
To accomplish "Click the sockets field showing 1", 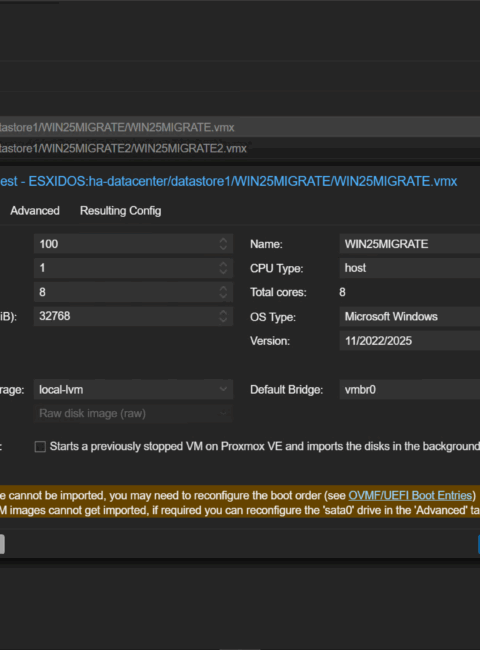I will click(x=133, y=268).
